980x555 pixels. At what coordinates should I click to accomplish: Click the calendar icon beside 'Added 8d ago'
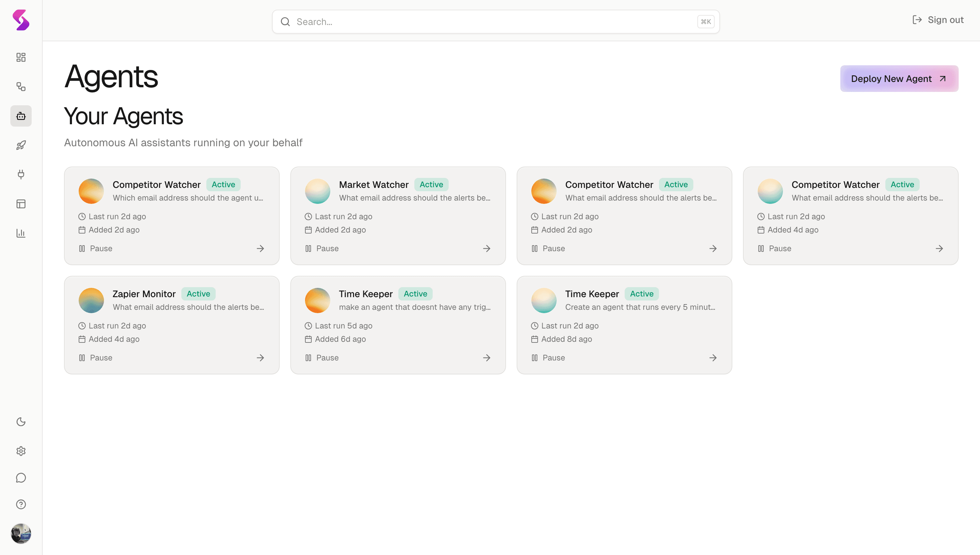point(535,339)
